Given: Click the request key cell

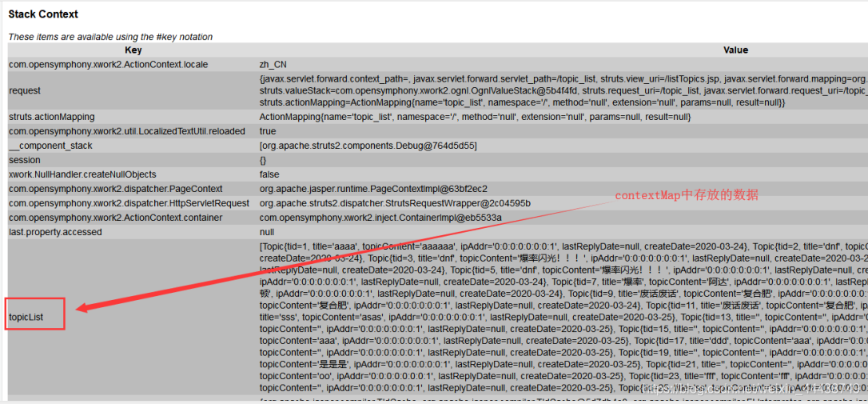Looking at the screenshot, I should pyautogui.click(x=25, y=90).
